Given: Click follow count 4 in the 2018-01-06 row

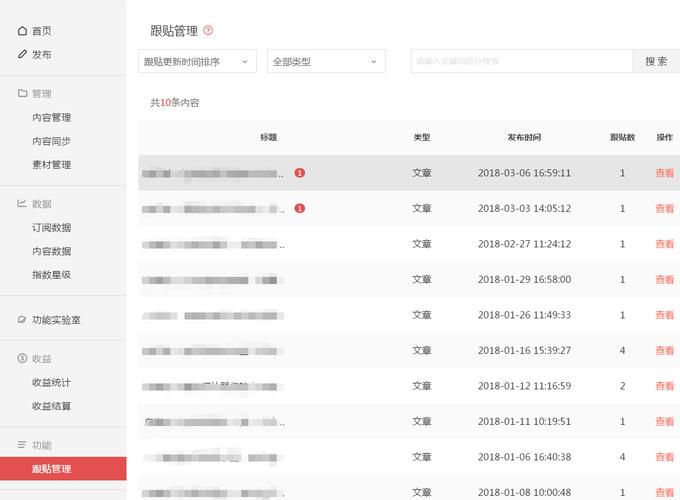Looking at the screenshot, I should (622, 457).
